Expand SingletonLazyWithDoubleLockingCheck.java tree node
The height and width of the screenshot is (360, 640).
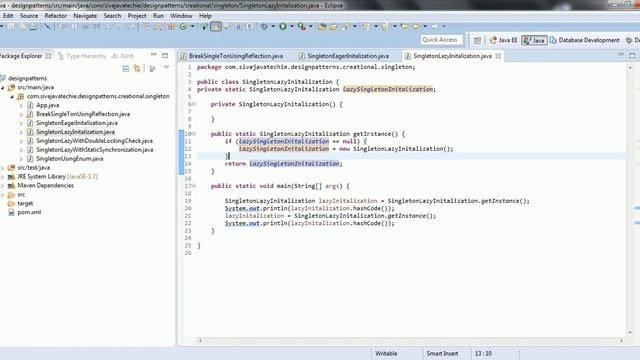tap(21, 141)
